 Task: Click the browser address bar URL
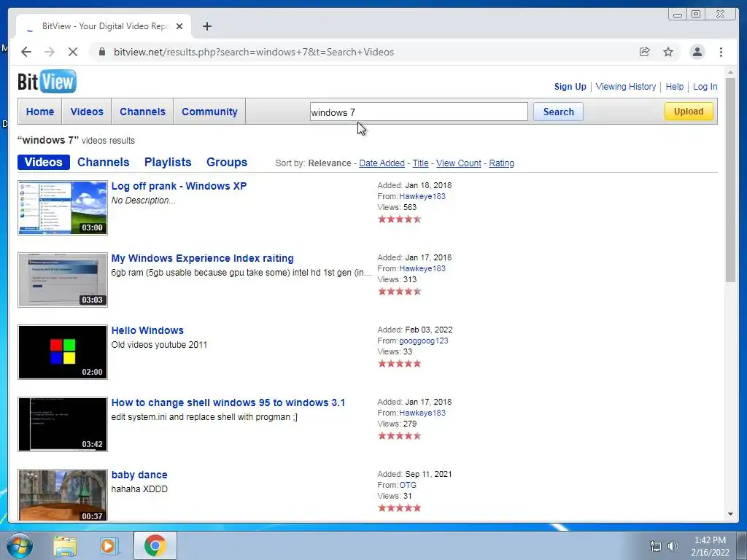point(253,52)
